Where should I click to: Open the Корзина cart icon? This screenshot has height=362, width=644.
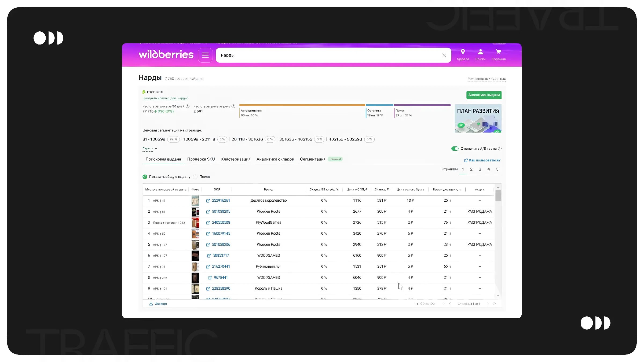click(498, 52)
